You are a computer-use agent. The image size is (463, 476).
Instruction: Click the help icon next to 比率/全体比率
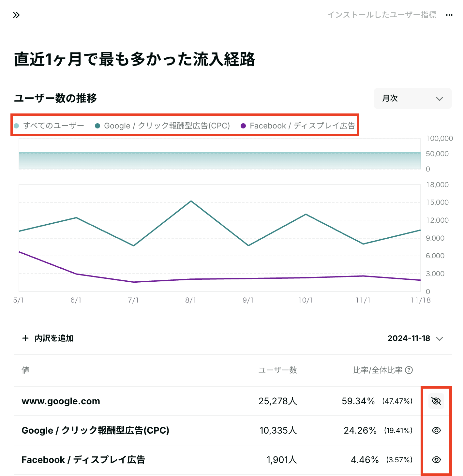409,370
